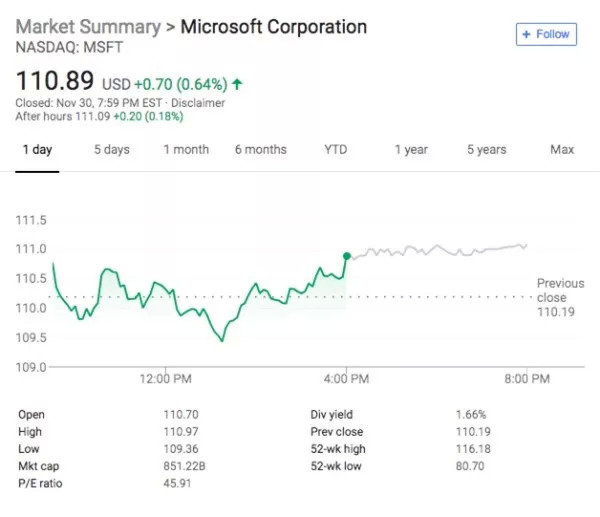Open the 1 month chart tab
The width and height of the screenshot is (600, 517).
click(x=186, y=150)
